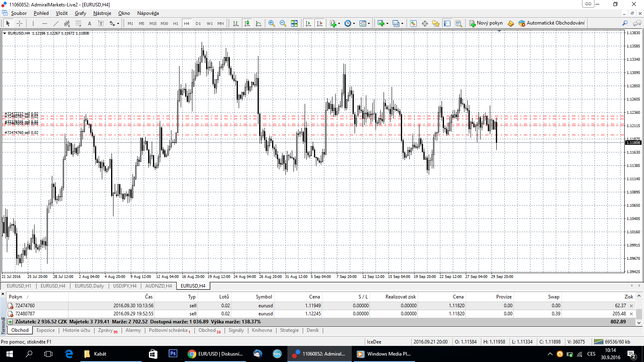Viewport: 644px width, 362px height.
Task: Switch to the EURUSD,Daily chart tab
Action: [89, 286]
